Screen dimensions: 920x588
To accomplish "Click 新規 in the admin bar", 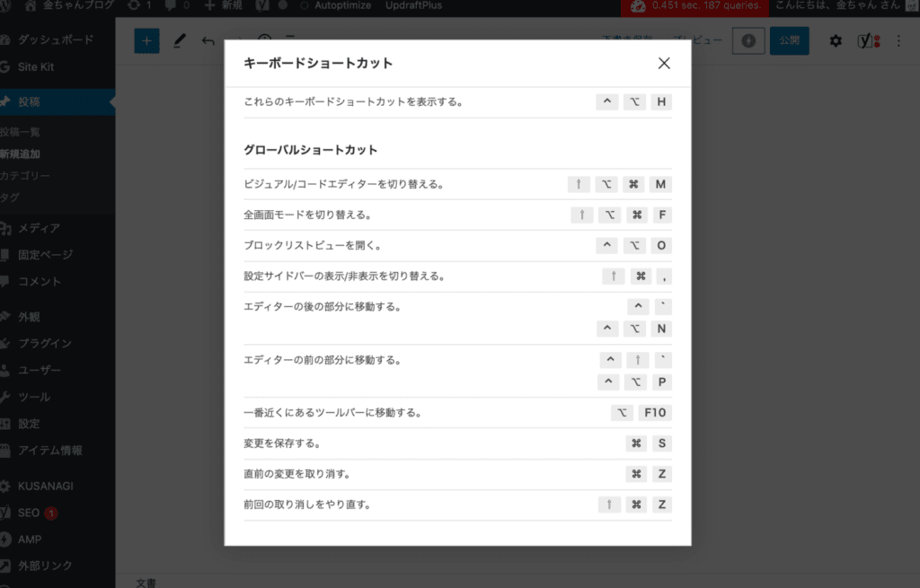I will point(223,6).
